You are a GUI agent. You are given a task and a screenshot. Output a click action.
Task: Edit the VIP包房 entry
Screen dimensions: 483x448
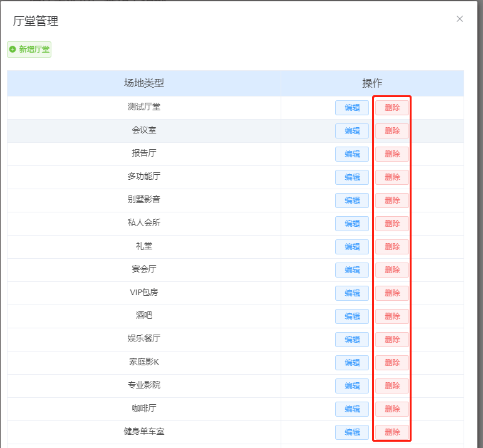pos(352,293)
